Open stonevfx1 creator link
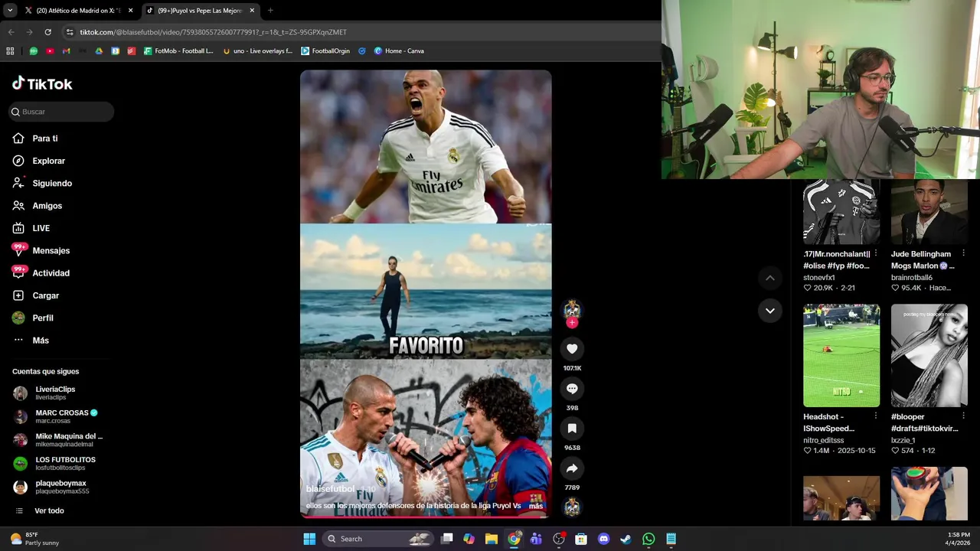980x551 pixels. (818, 278)
